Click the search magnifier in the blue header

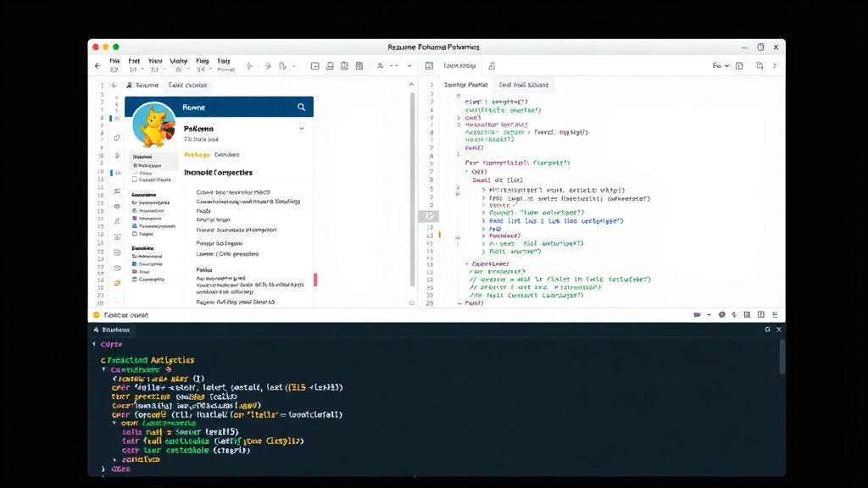click(301, 108)
